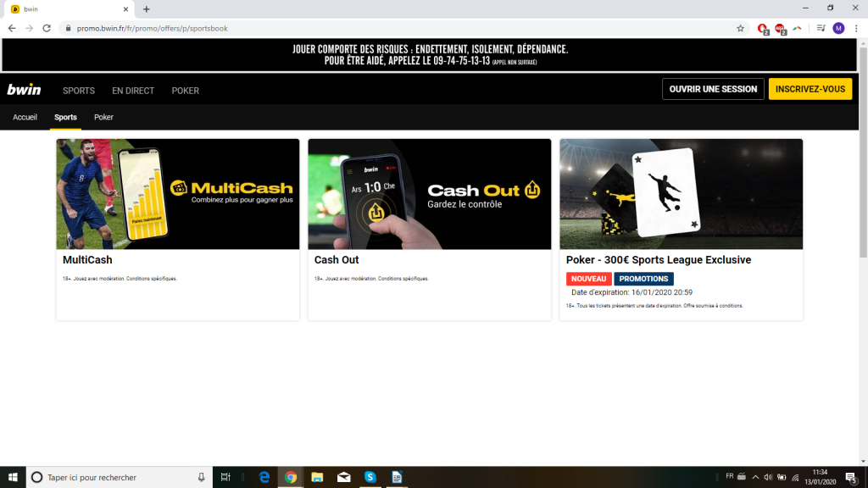Open Poker 300€ Sports League Exclusive title

[x=658, y=260]
